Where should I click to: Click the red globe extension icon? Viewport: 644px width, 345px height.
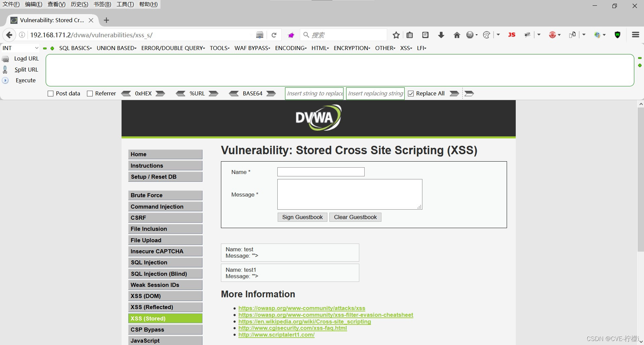click(x=552, y=35)
